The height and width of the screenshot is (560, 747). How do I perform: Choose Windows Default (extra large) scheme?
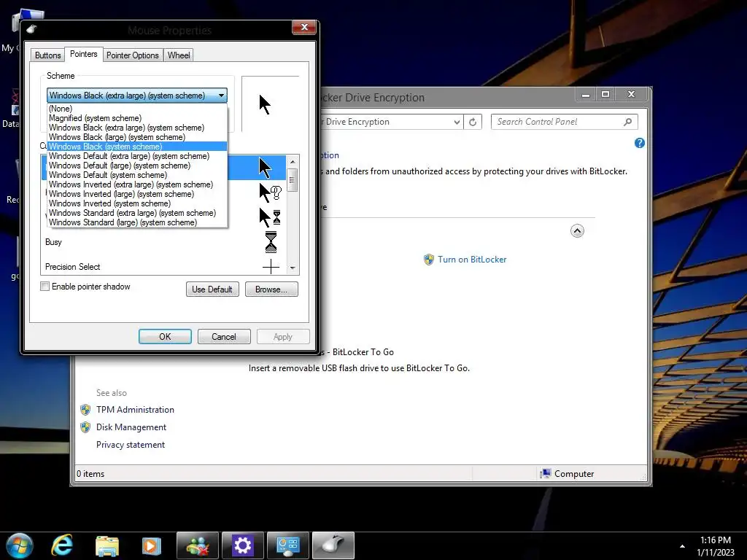point(137,156)
